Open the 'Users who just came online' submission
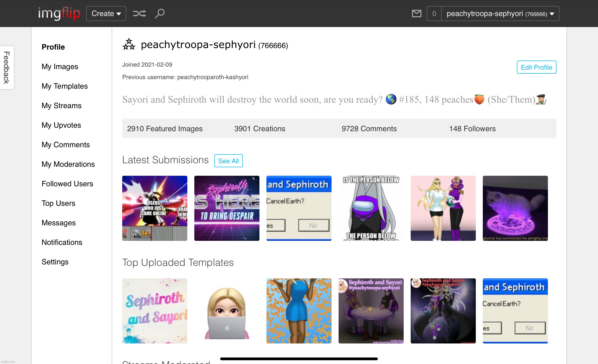 coord(155,208)
